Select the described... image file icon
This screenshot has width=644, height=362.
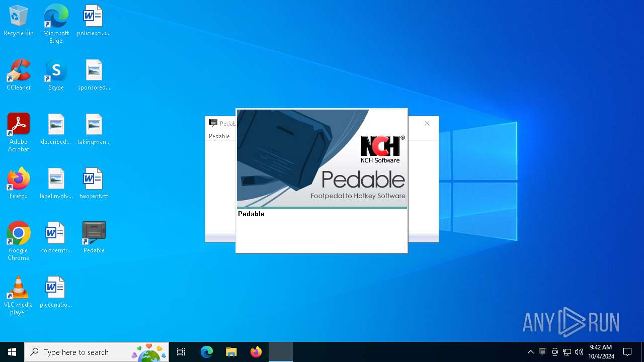point(56,130)
